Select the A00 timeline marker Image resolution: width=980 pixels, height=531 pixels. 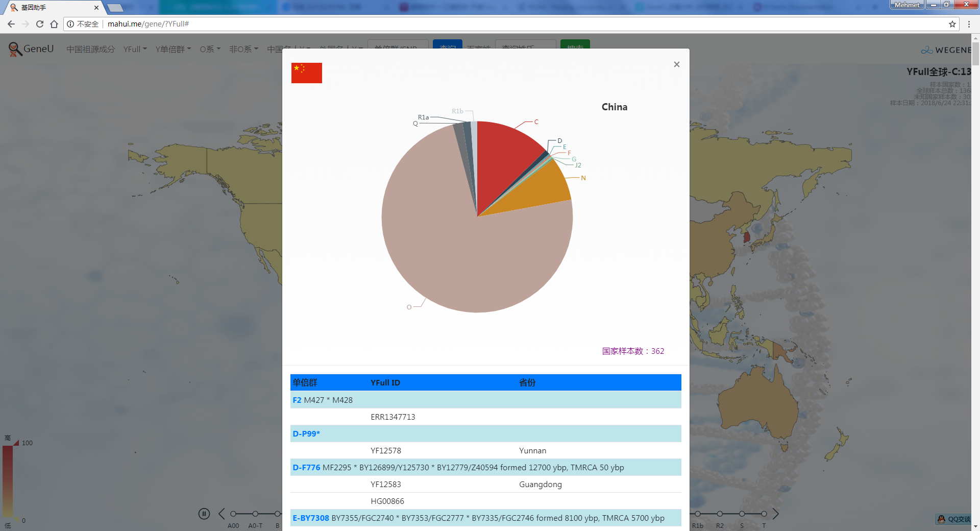point(233,514)
